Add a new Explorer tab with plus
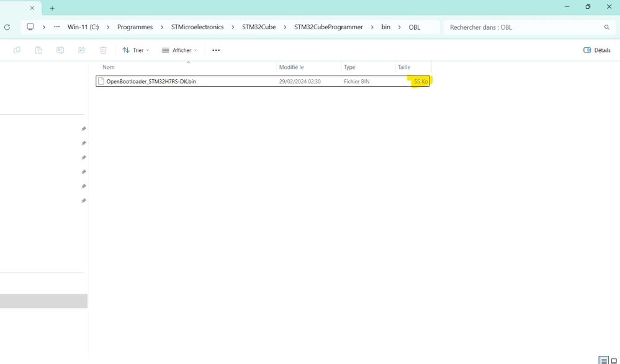 tap(52, 8)
